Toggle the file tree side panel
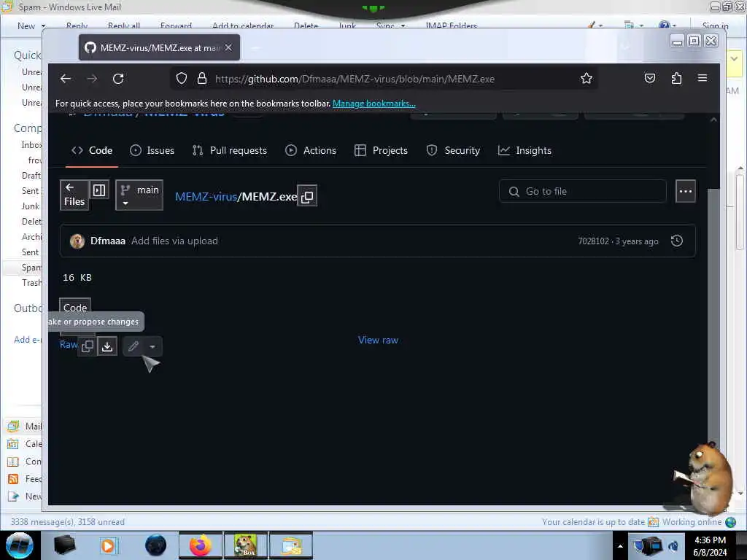This screenshot has height=560, width=747. 99,190
